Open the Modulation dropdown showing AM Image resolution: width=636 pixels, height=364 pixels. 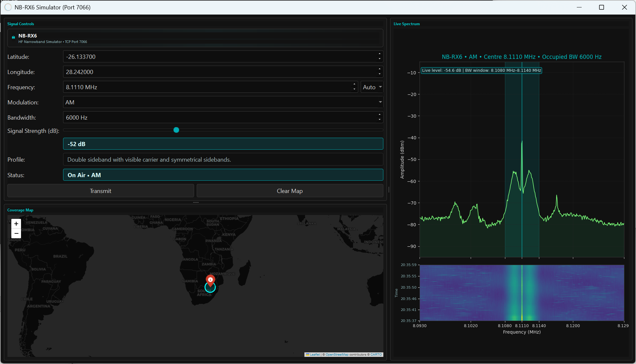pos(223,102)
